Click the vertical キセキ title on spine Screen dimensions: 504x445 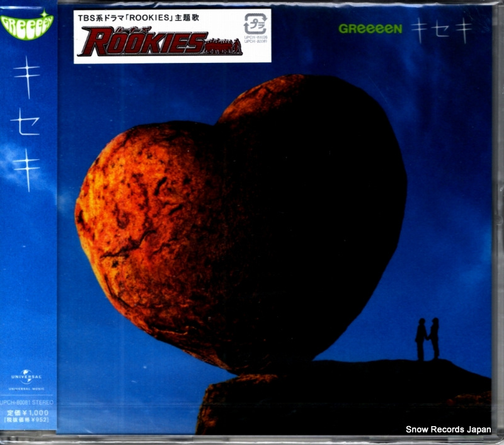[26, 123]
